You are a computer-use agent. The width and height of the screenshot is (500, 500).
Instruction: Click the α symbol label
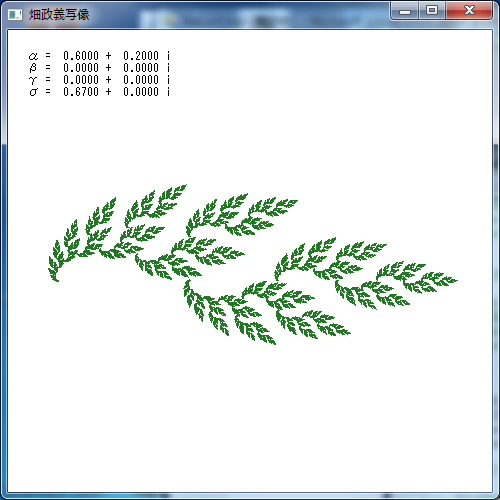(33, 56)
